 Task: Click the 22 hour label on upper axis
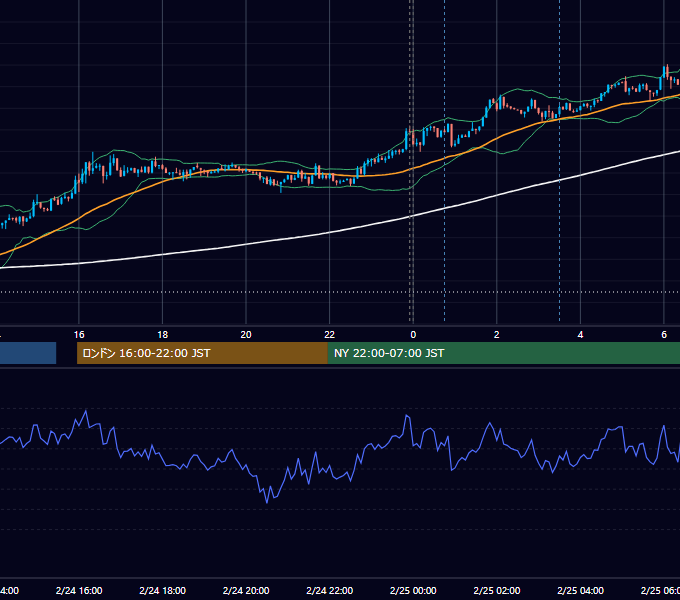pyautogui.click(x=330, y=335)
